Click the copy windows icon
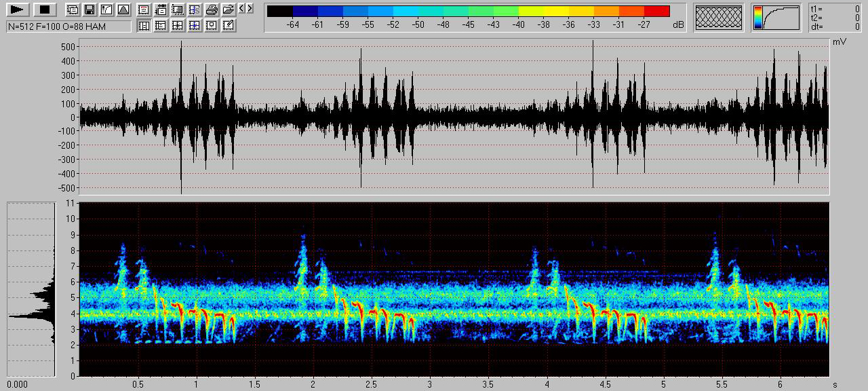868x391 pixels. [72, 10]
